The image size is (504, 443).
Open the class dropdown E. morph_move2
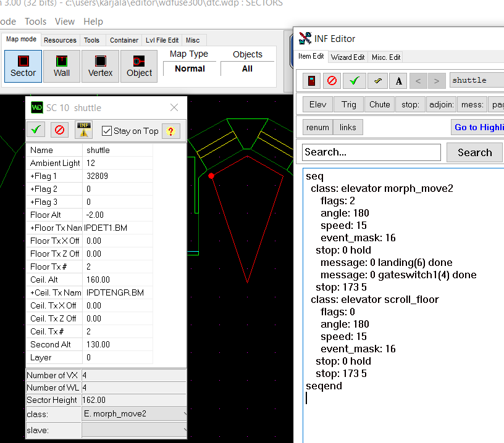pyautogui.click(x=135, y=414)
